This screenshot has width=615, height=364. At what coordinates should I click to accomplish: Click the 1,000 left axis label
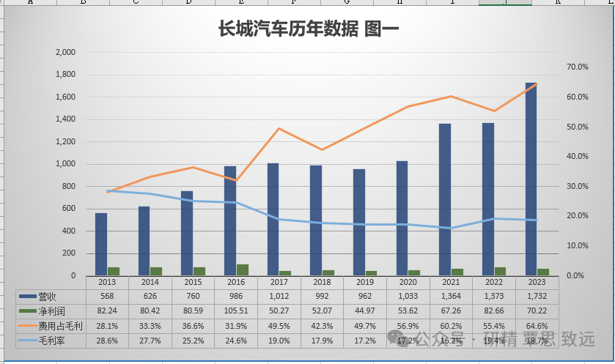pyautogui.click(x=65, y=164)
